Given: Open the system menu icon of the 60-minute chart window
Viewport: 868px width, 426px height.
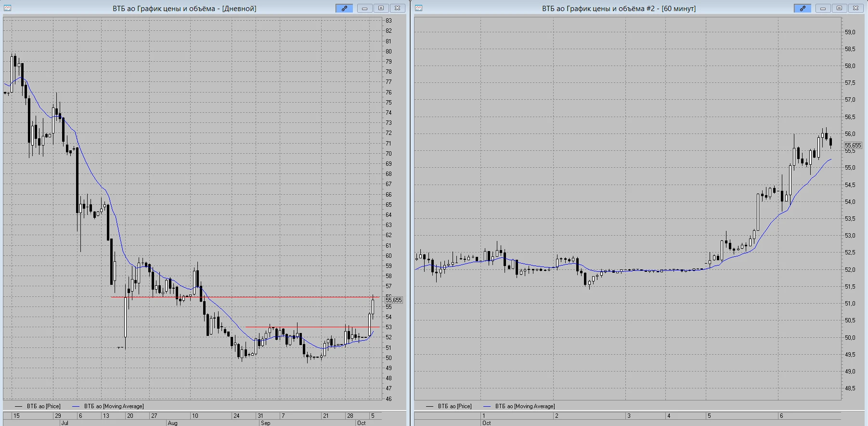Looking at the screenshot, I should click(419, 8).
